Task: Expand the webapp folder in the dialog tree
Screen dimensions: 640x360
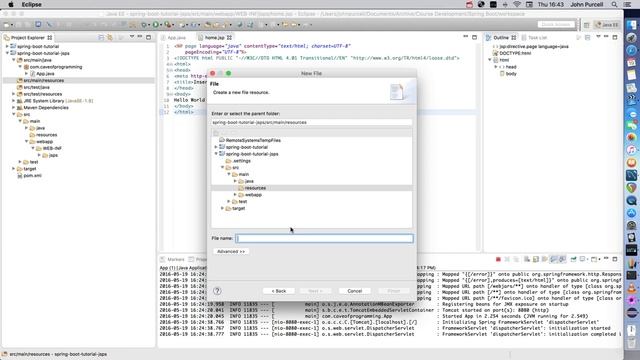Action: click(x=235, y=195)
